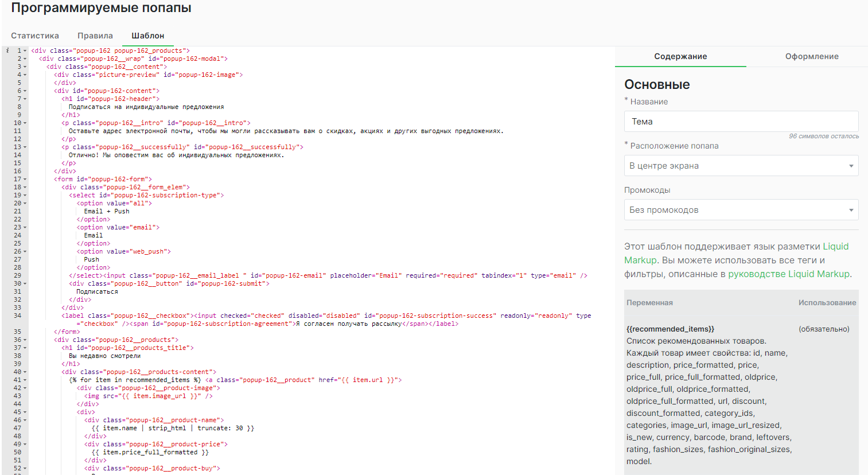Click the fold arrow on line 36
This screenshot has width=868, height=475.
24,339
